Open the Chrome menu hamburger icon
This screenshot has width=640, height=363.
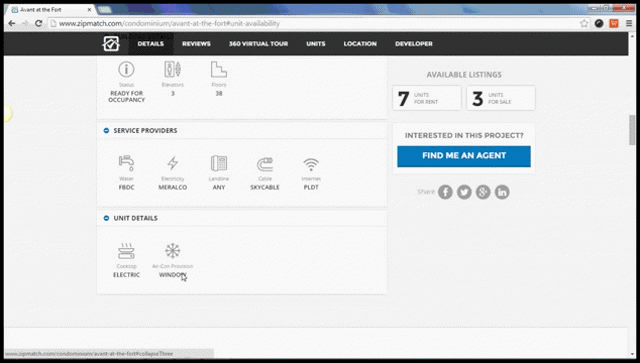pos(629,23)
